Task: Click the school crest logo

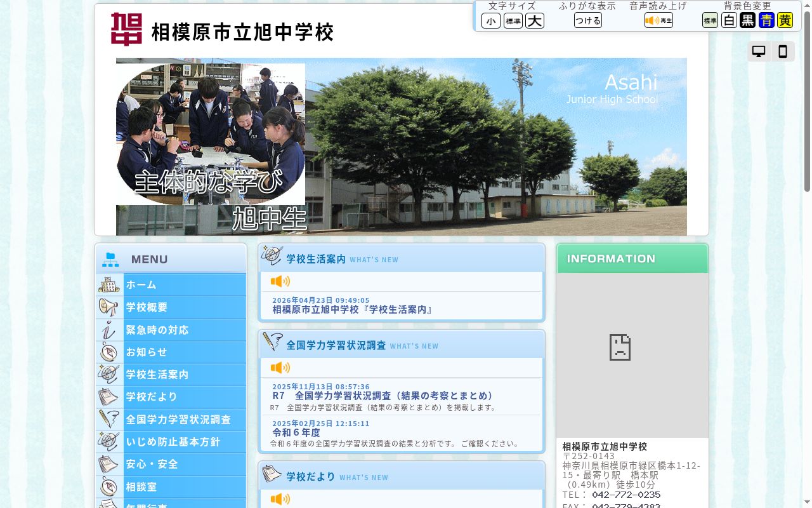Action: 127,29
